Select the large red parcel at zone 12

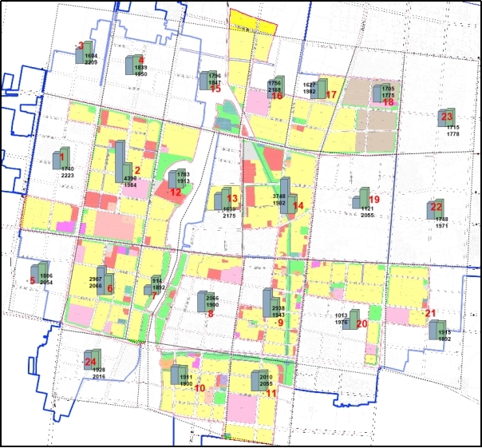[165, 191]
